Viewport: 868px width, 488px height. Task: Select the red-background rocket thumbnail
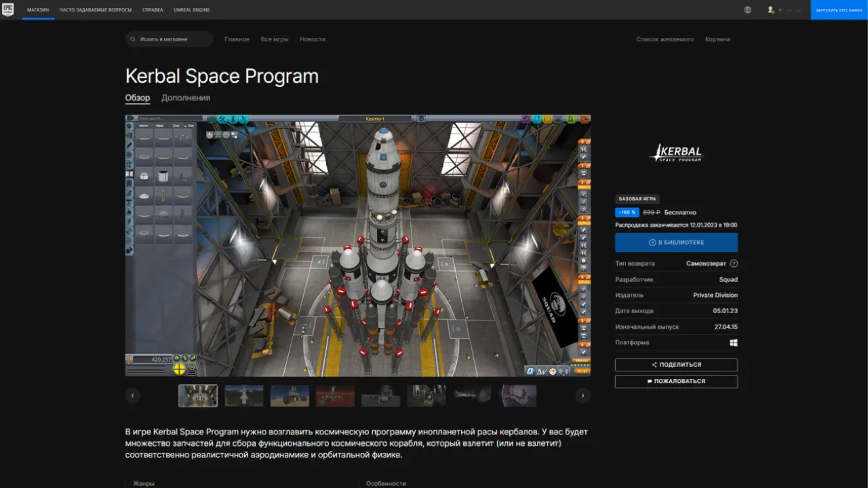click(x=335, y=396)
